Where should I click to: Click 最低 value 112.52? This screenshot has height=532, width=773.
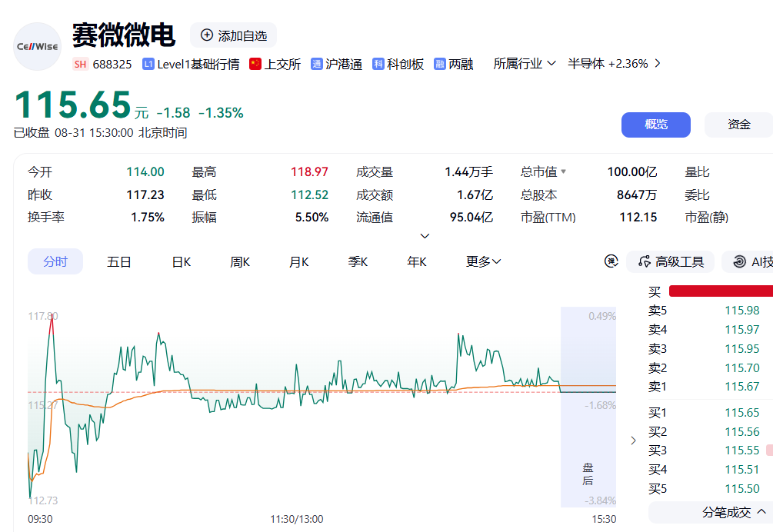[310, 195]
